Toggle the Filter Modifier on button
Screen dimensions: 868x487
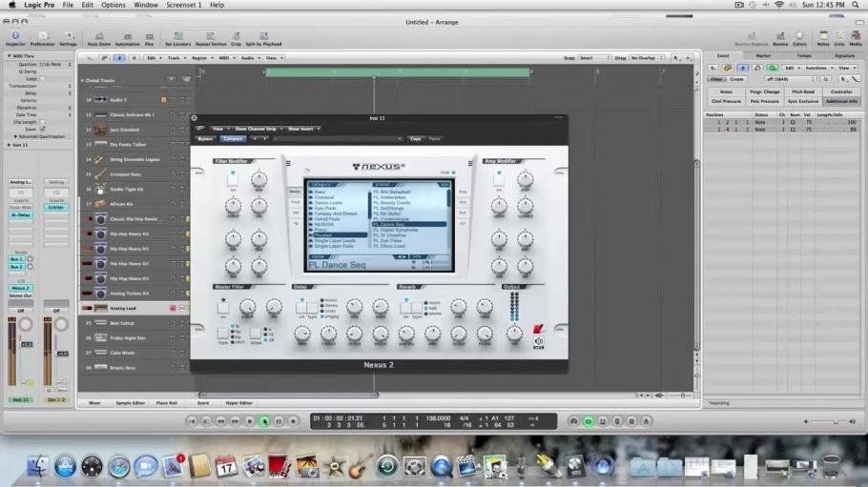[233, 179]
